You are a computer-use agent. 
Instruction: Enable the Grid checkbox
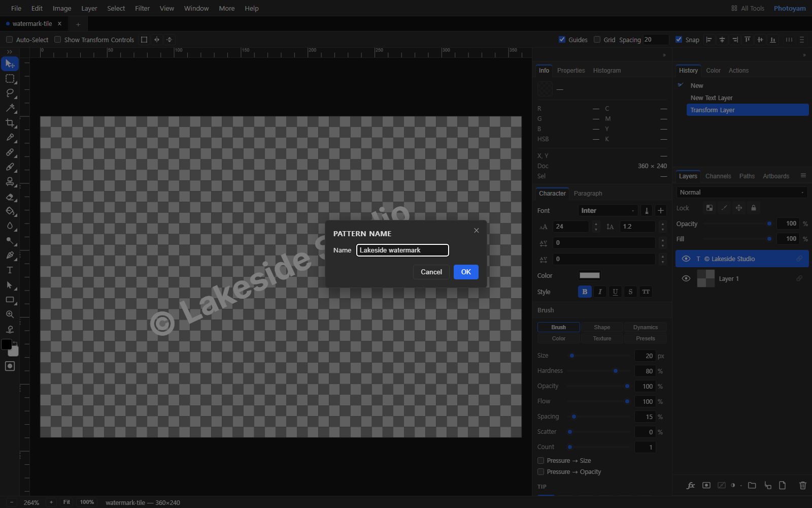point(597,40)
